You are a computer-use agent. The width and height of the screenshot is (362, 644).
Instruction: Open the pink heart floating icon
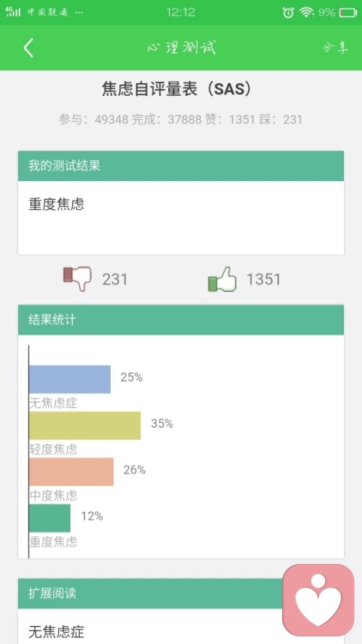pyautogui.click(x=318, y=599)
